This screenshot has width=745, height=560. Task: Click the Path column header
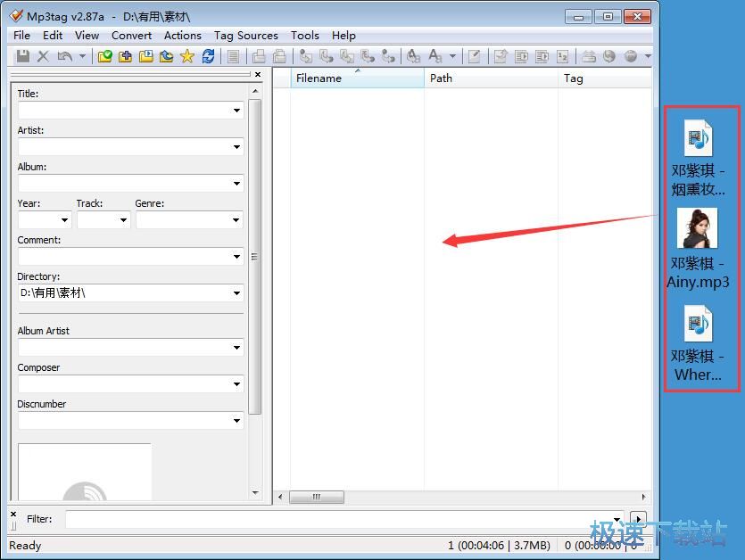tap(490, 78)
